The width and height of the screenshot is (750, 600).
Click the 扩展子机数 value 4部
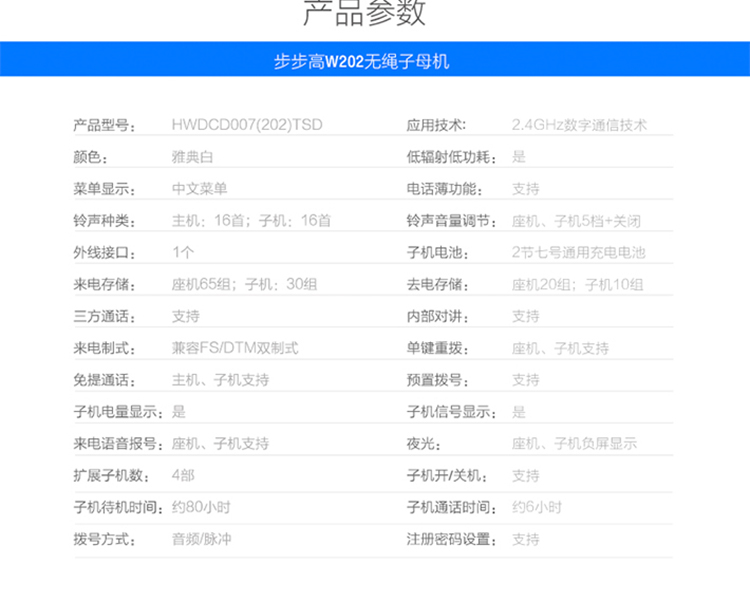(x=183, y=476)
